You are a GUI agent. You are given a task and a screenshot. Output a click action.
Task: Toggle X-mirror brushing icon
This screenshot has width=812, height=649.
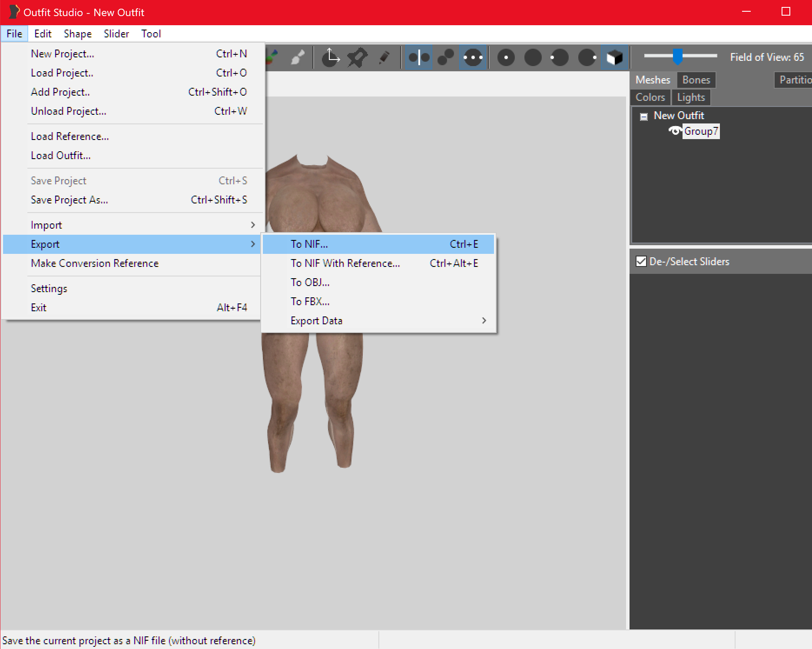click(418, 57)
